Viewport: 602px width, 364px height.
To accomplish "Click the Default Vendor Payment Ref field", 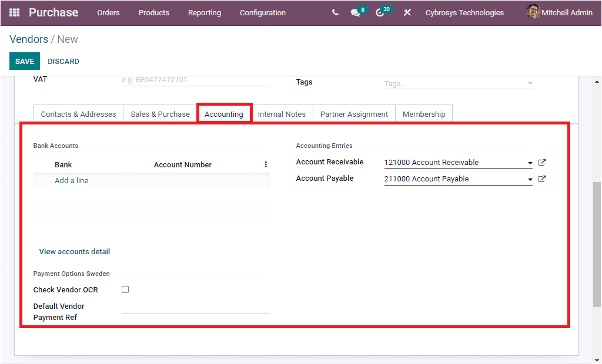I will (195, 311).
